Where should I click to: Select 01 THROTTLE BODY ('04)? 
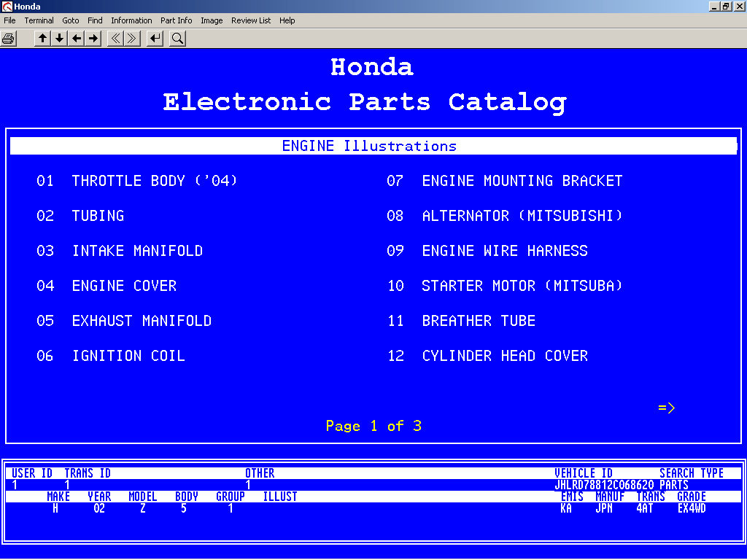(x=136, y=181)
